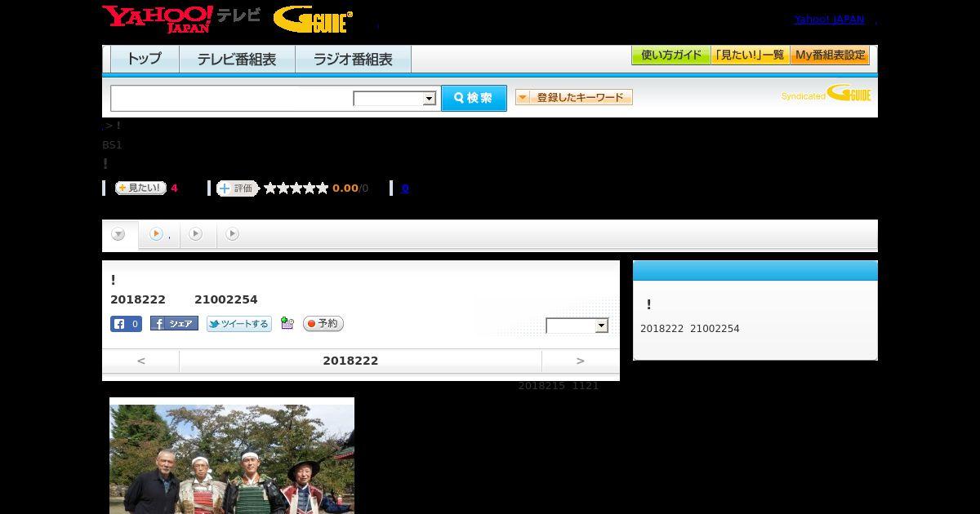This screenshot has width=980, height=514.
Task: Expand the 登録したキーワード dropdown
Action: point(574,98)
